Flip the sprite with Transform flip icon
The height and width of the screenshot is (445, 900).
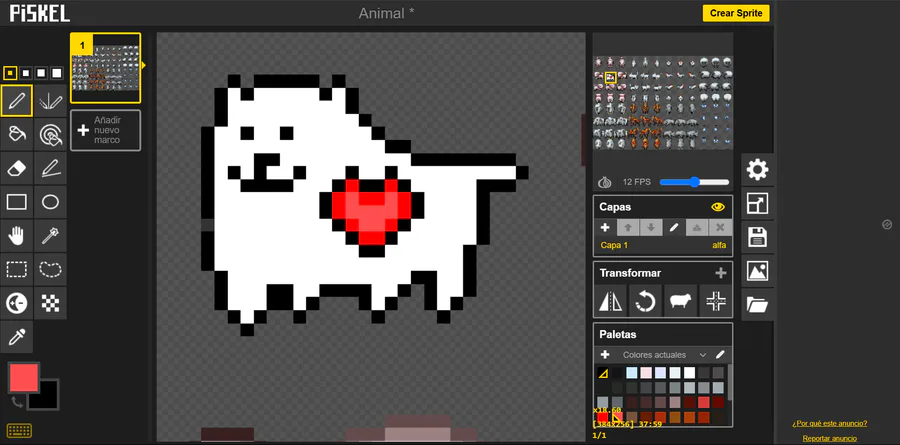[611, 301]
